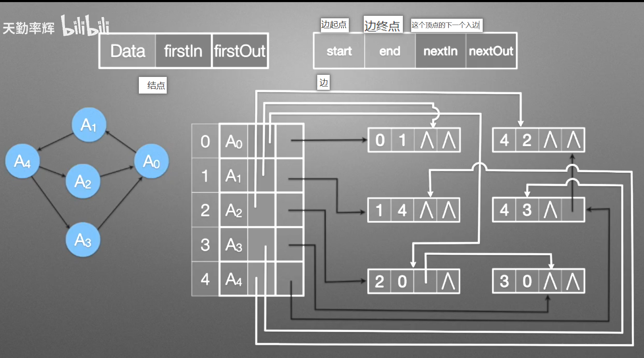Click index 0 in the vertex table

pos(205,141)
